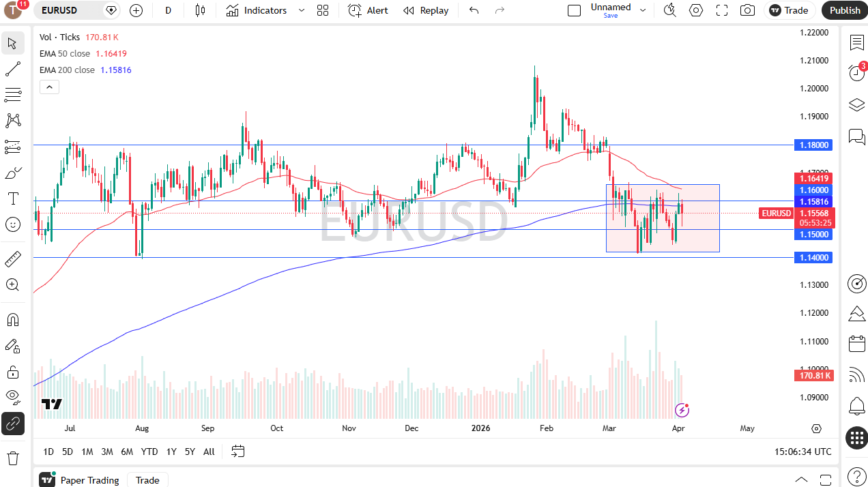Lock all drawings with the padlock icon

tap(13, 372)
